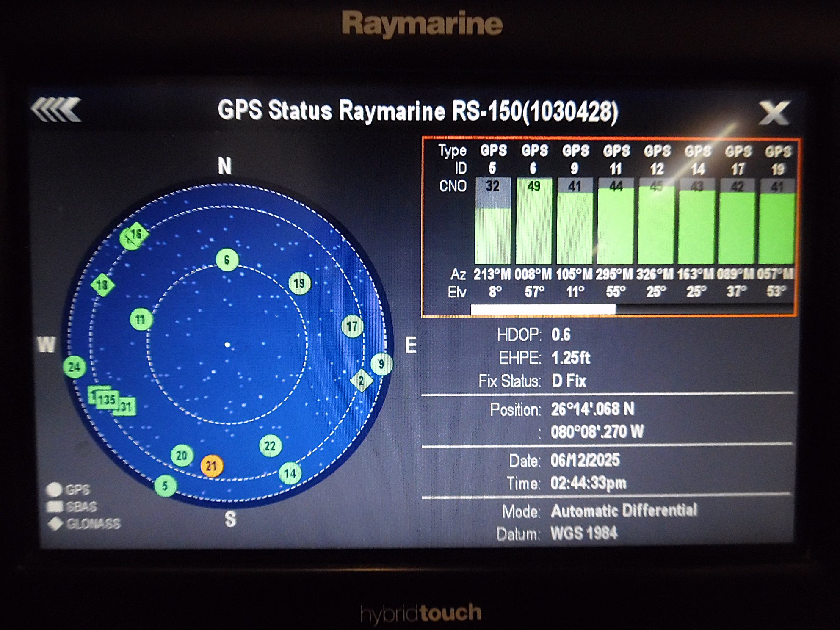Viewport: 840px width, 630px height.
Task: Tap the SBAS square legend icon
Action: [x=54, y=506]
